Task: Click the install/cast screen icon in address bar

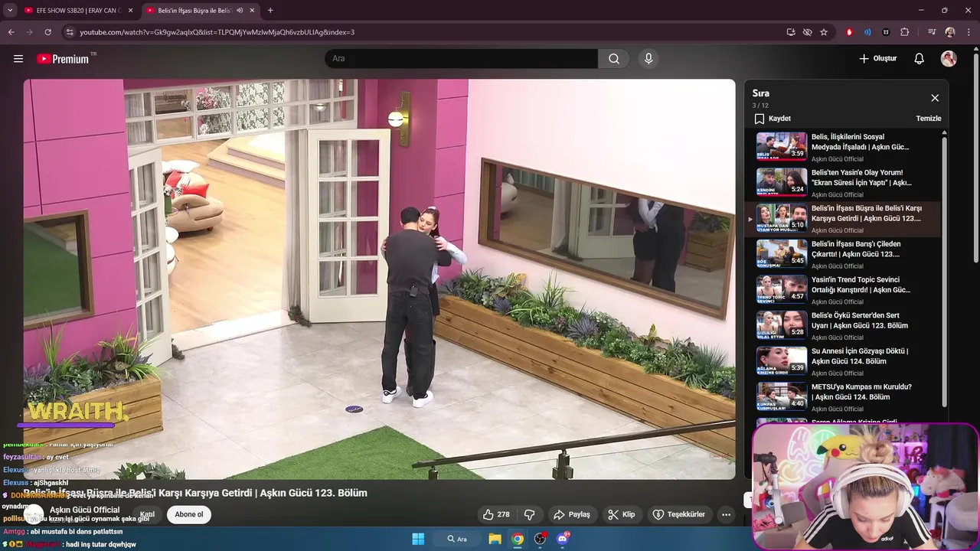Action: [x=791, y=32]
